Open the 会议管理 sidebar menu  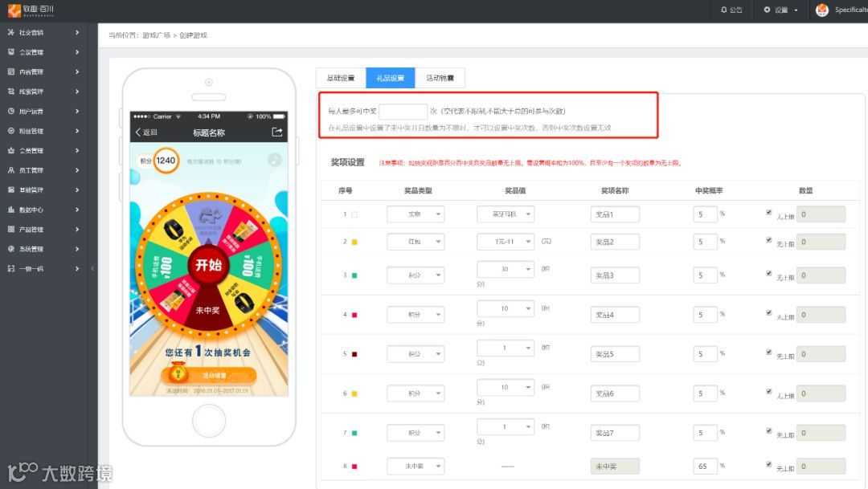pos(43,52)
